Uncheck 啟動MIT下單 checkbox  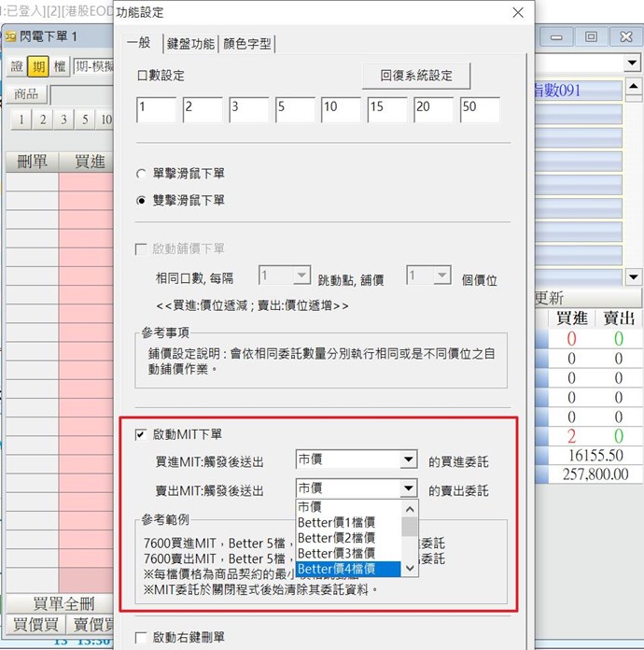141,434
